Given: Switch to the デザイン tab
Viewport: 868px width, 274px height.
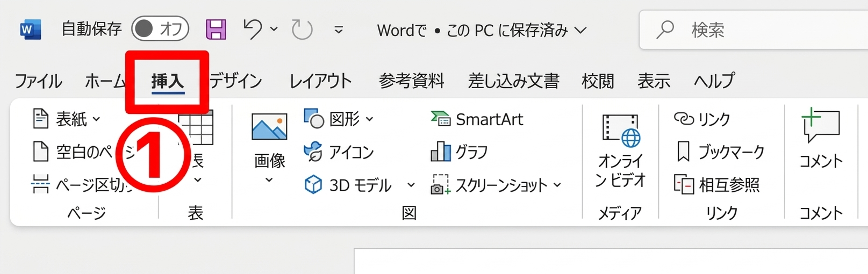Looking at the screenshot, I should pyautogui.click(x=235, y=81).
